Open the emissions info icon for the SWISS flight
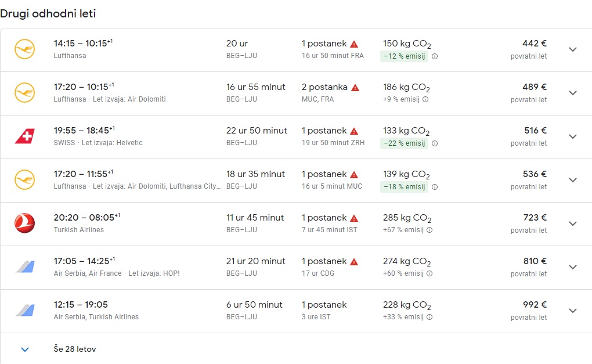 point(435,143)
